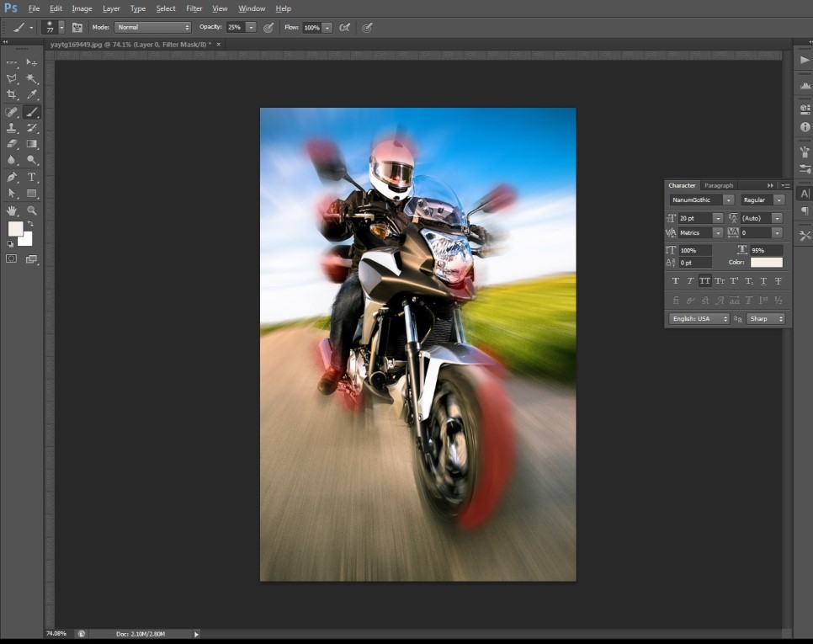Screen dimensions: 813x644
Task: Open the Sharp anti-aliasing dropdown
Action: click(766, 319)
